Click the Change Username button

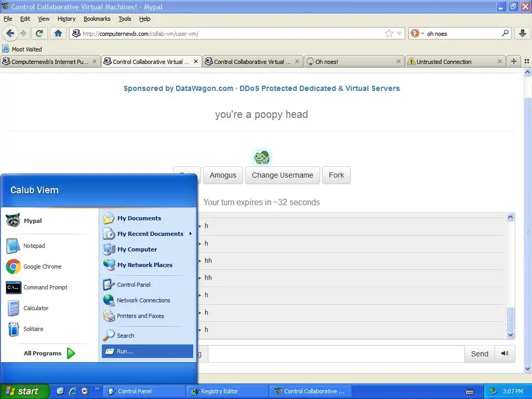pos(282,175)
